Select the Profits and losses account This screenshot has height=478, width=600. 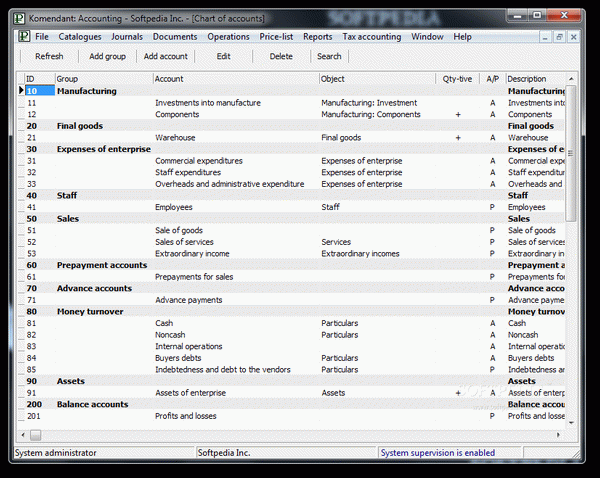pyautogui.click(x=186, y=416)
